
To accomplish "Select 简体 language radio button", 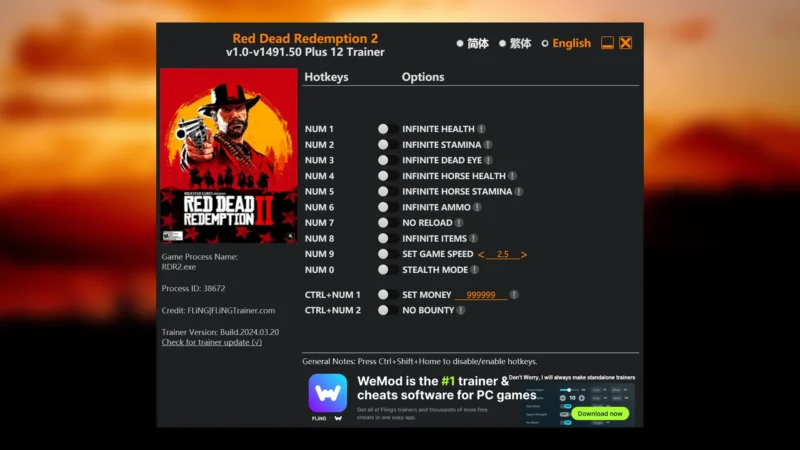I will coord(460,43).
